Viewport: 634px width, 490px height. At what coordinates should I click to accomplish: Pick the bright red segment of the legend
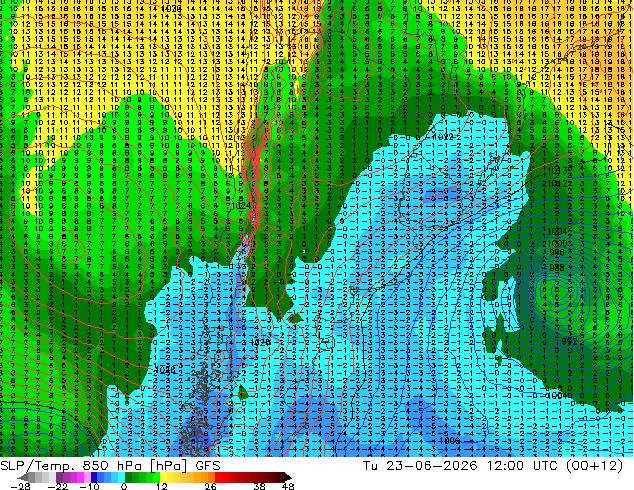[218, 477]
